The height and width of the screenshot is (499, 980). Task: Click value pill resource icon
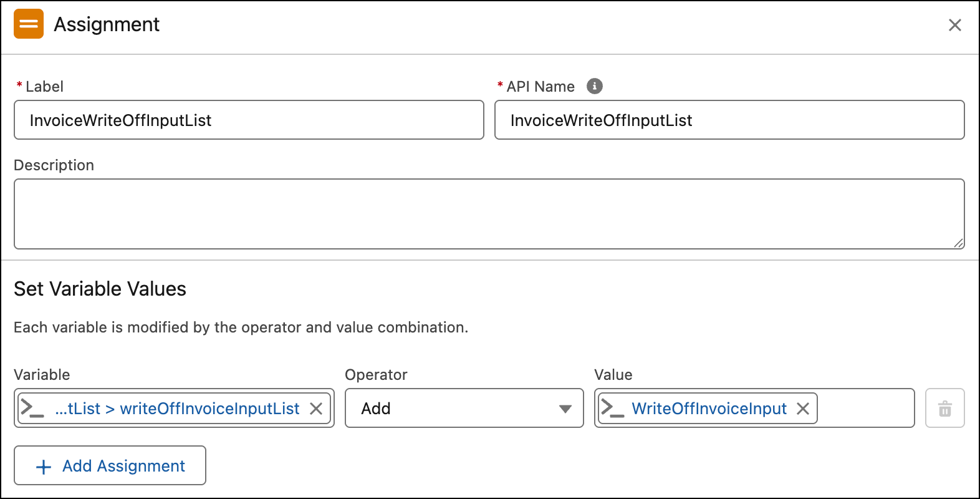pos(612,408)
